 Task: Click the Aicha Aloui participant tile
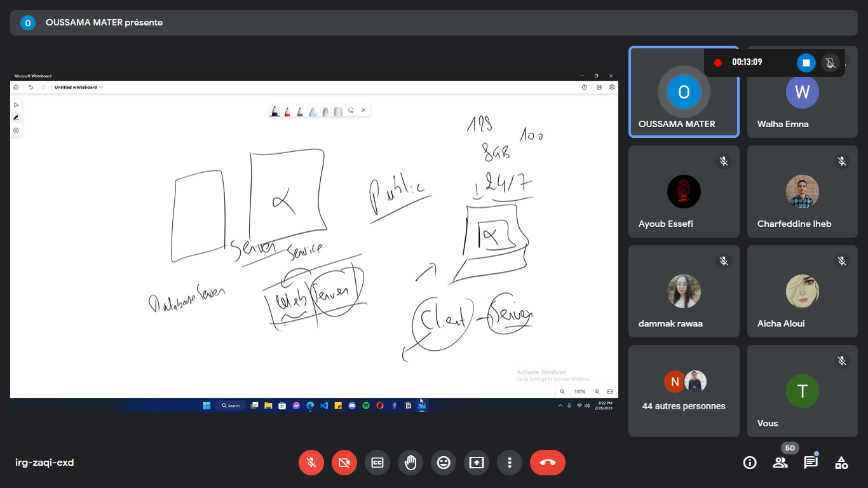tap(802, 292)
